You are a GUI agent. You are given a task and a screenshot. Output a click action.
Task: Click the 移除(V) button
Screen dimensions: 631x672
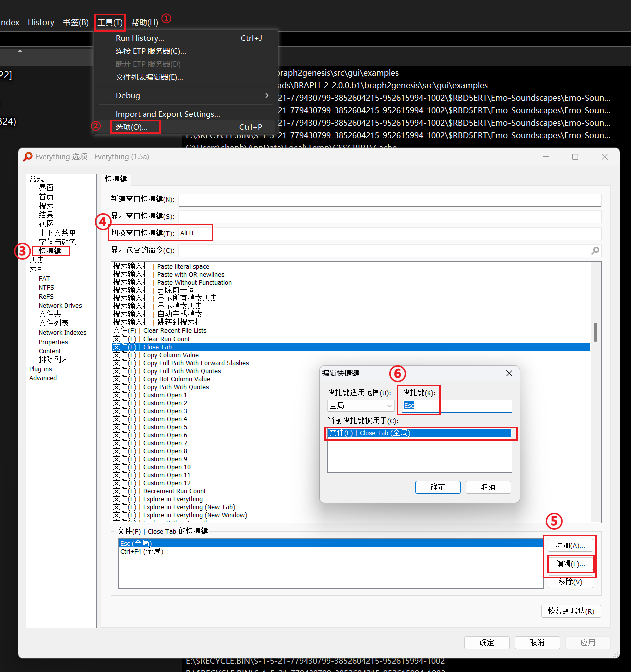(570, 582)
